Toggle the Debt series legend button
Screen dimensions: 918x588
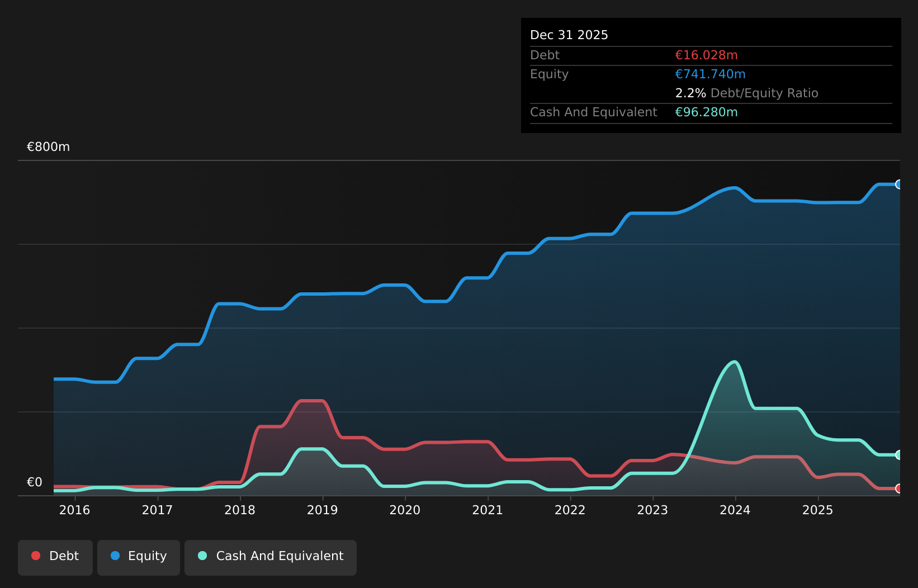(55, 557)
